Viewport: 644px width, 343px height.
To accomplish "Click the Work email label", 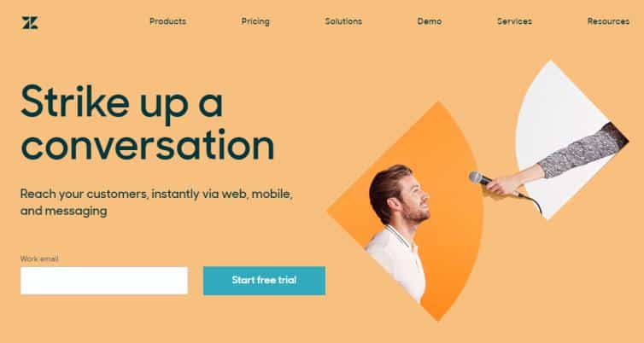I will point(39,259).
